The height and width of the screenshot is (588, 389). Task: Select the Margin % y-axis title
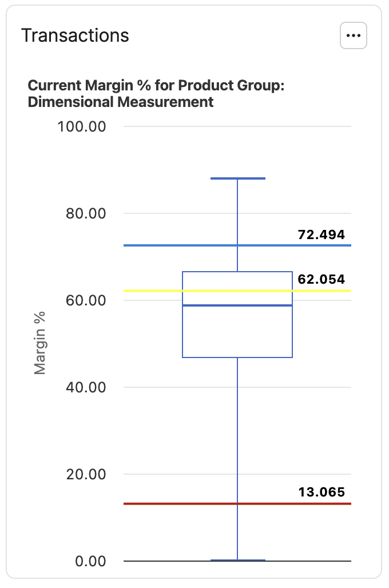[x=39, y=343]
